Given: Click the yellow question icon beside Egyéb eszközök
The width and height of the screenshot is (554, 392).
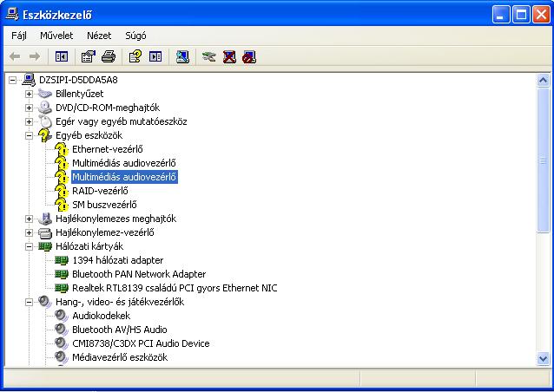Looking at the screenshot, I should tap(45, 135).
